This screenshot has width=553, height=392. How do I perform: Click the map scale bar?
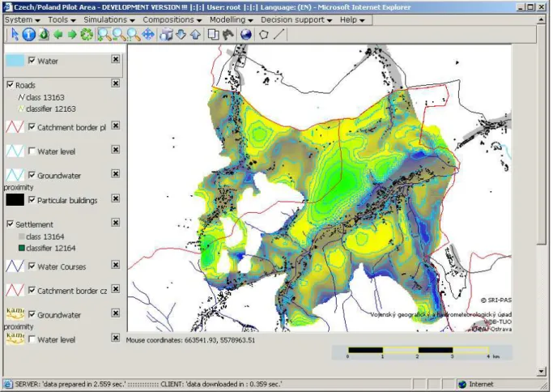[x=422, y=352]
